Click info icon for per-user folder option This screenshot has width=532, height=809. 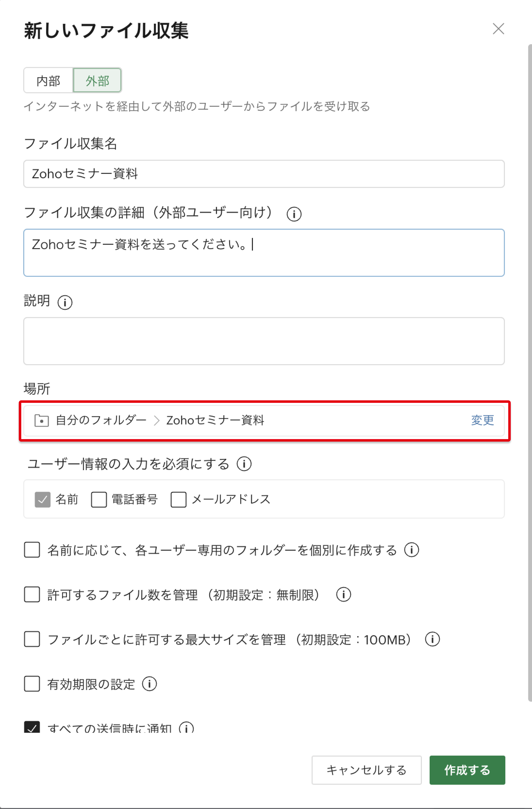coord(411,550)
